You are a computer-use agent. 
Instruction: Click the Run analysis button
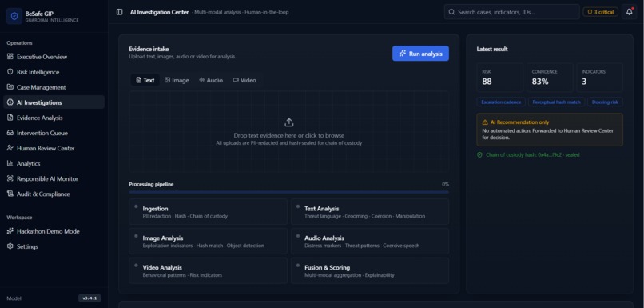420,54
